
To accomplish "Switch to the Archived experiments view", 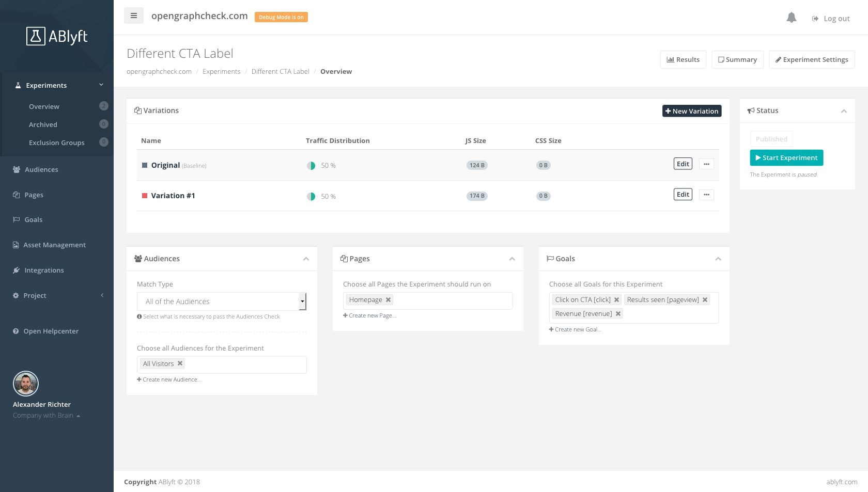I will [43, 124].
